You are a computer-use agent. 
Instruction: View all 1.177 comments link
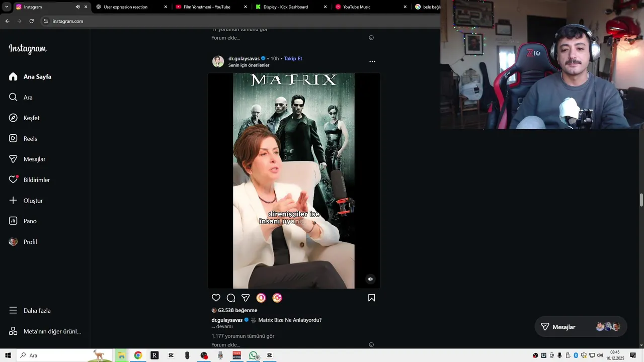click(243, 336)
